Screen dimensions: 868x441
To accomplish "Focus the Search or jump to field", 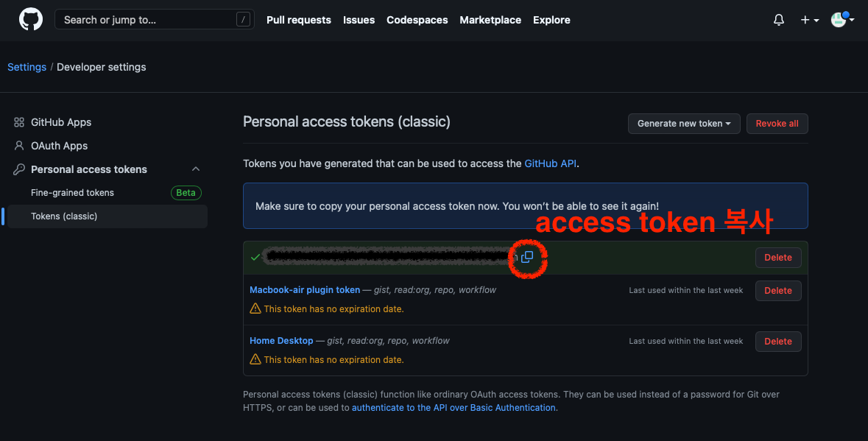I will pyautogui.click(x=155, y=20).
